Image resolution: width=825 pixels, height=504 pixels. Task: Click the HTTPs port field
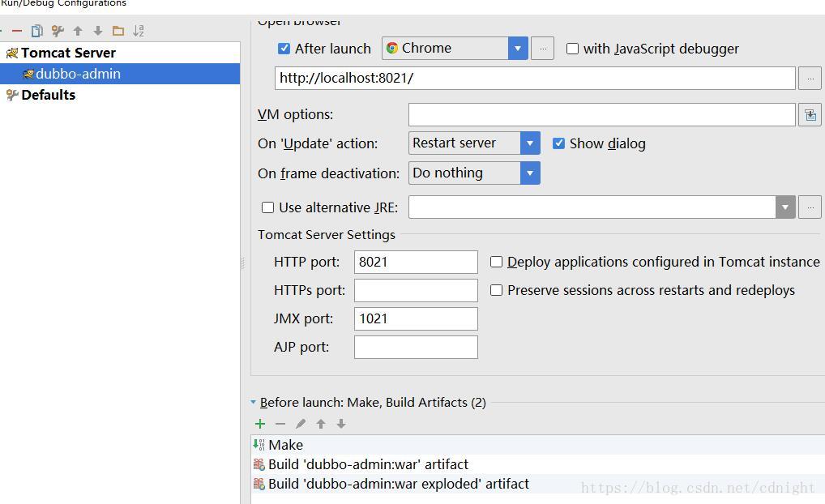[416, 290]
